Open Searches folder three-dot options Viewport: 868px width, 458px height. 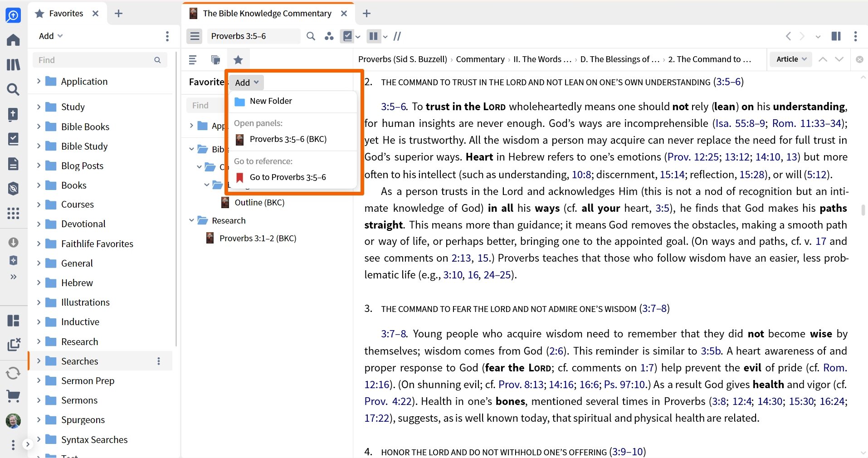pyautogui.click(x=159, y=361)
